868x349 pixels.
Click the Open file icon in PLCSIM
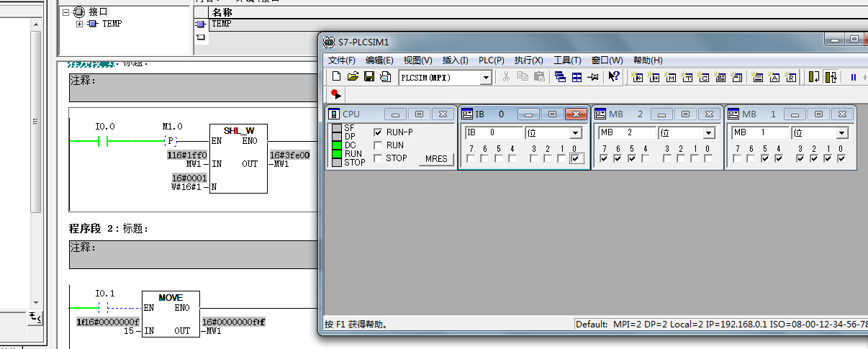click(353, 77)
